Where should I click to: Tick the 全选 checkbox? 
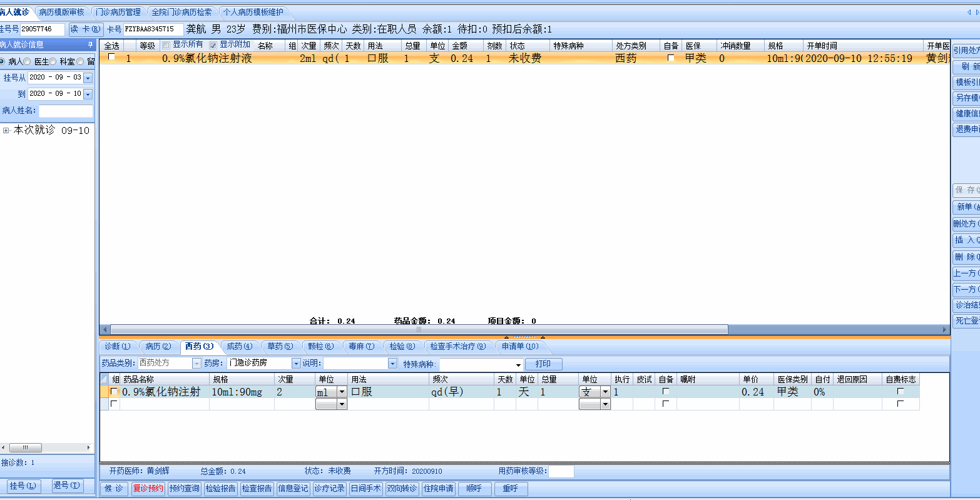click(111, 57)
